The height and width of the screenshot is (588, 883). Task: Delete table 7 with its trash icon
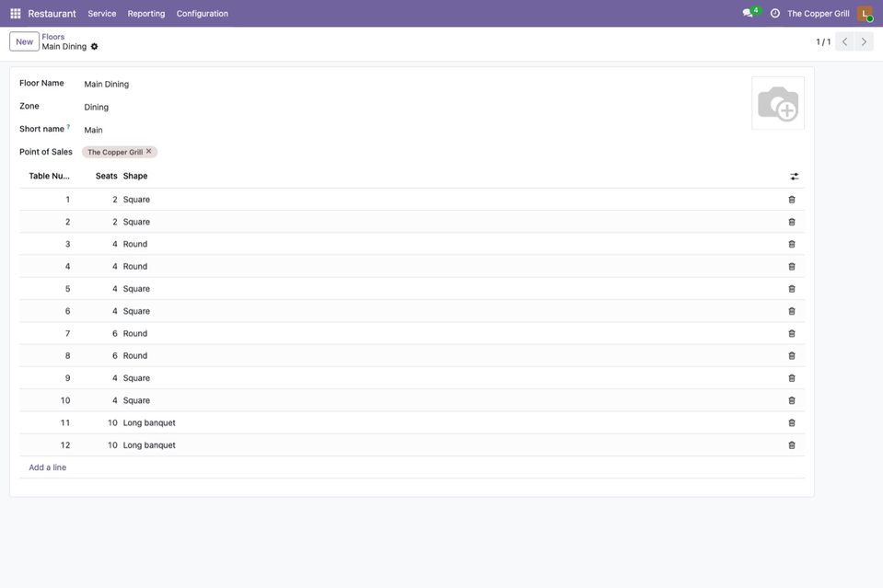792,334
